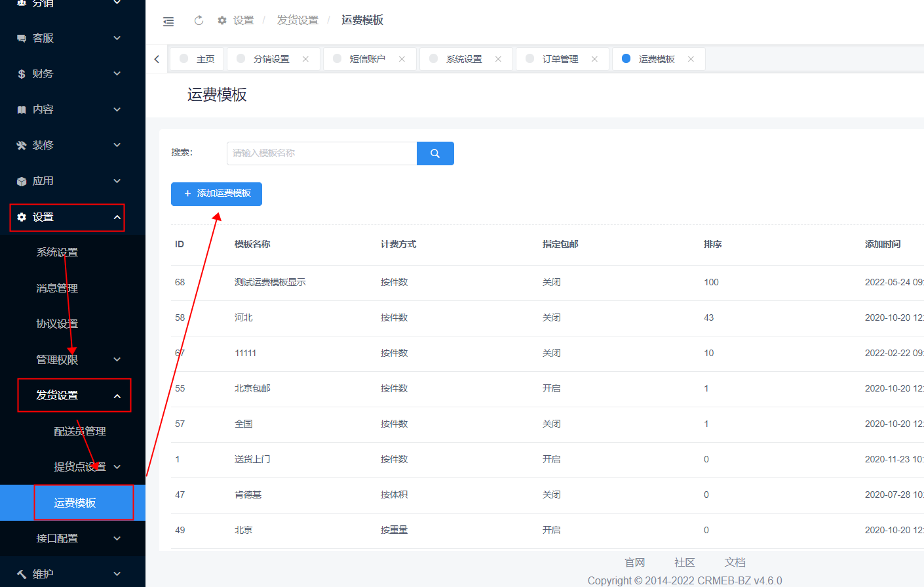Screen dimensions: 924x587
Task: Expand the 应用 menu chevron
Action: [117, 181]
